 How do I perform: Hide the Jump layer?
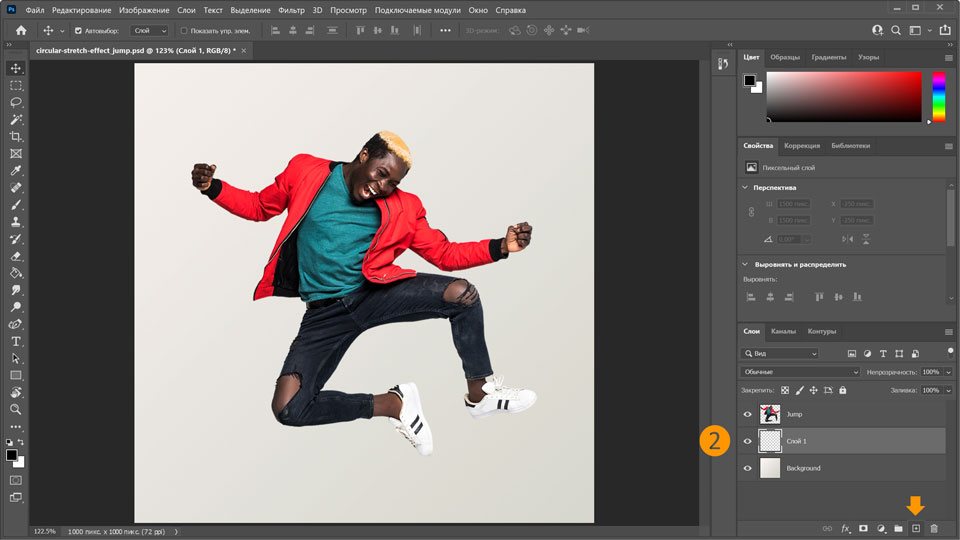pyautogui.click(x=747, y=414)
